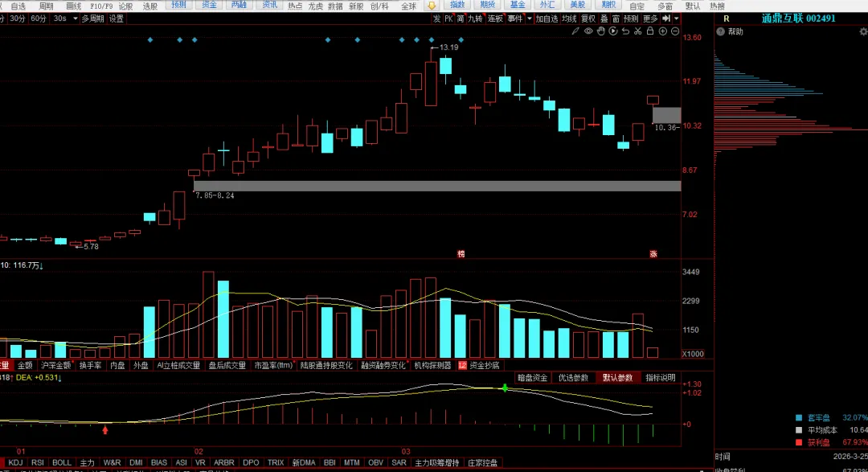Open the 30s period dropdown arrow
This screenshot has width=868, height=472.
click(x=76, y=18)
